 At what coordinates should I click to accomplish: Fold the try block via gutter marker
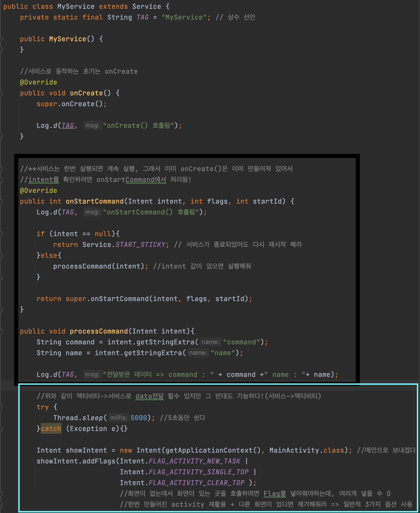pos(1,407)
